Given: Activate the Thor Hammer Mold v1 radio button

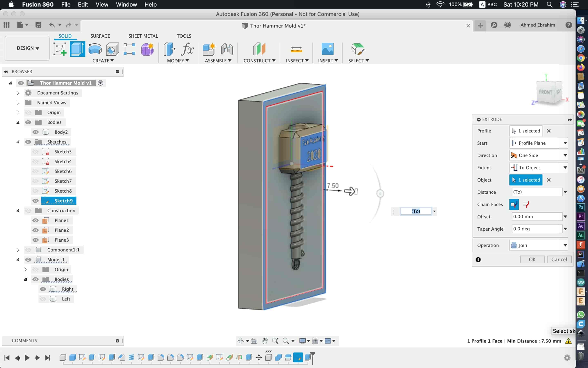Looking at the screenshot, I should [x=100, y=83].
